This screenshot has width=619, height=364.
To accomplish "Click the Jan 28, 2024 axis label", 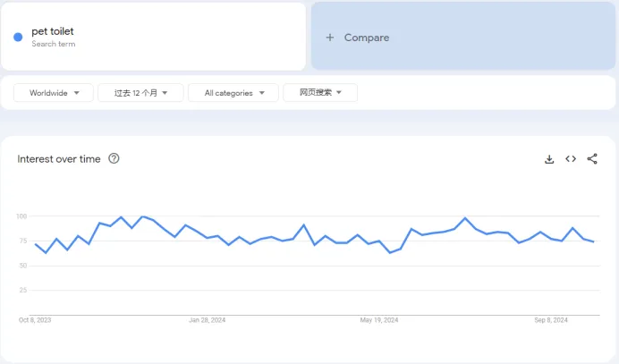I will point(207,320).
